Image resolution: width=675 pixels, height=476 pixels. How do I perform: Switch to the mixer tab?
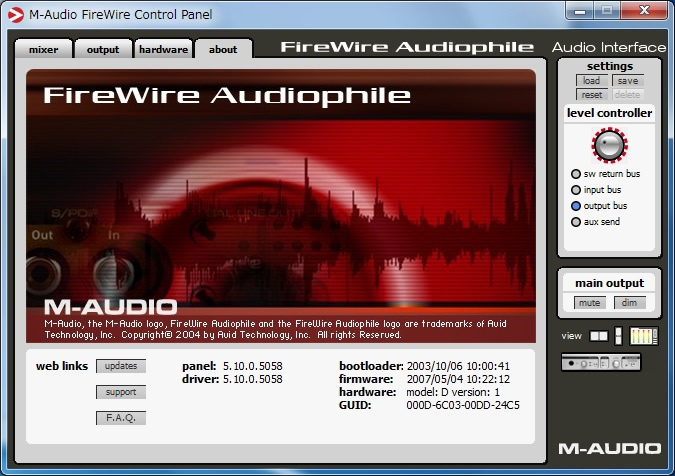43,49
